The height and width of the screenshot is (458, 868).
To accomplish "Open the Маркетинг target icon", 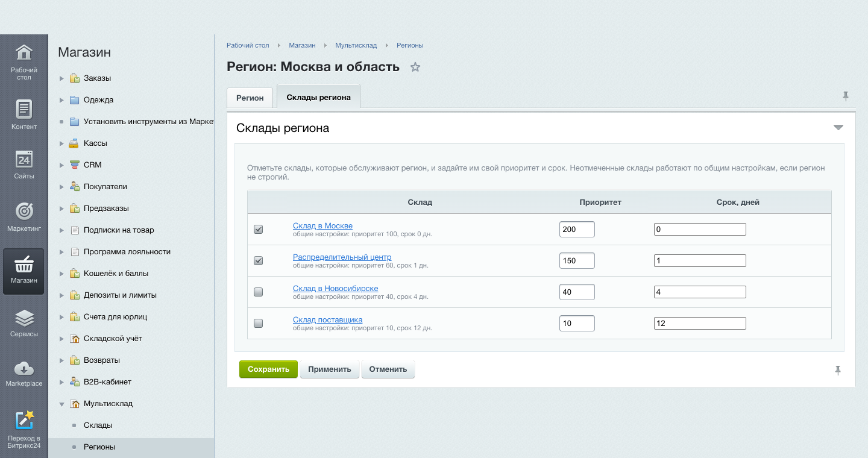I will (x=24, y=211).
